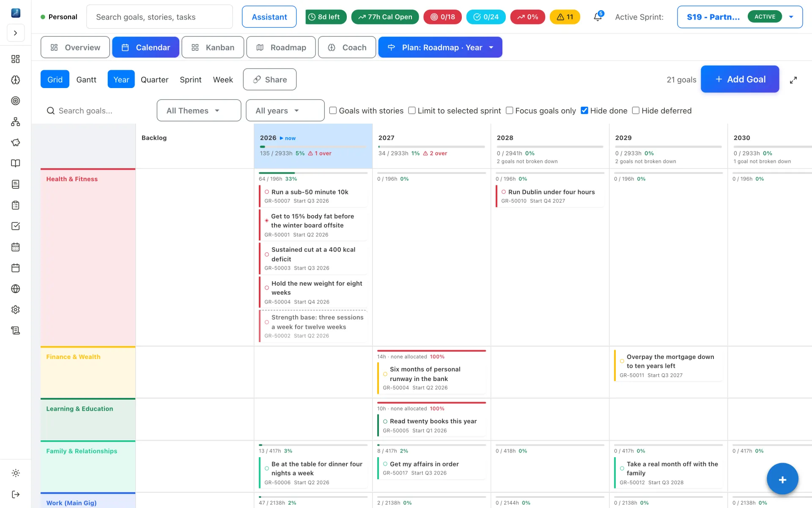The image size is (812, 508).
Task: Expand the sidebar with chevron arrow
Action: [x=16, y=33]
